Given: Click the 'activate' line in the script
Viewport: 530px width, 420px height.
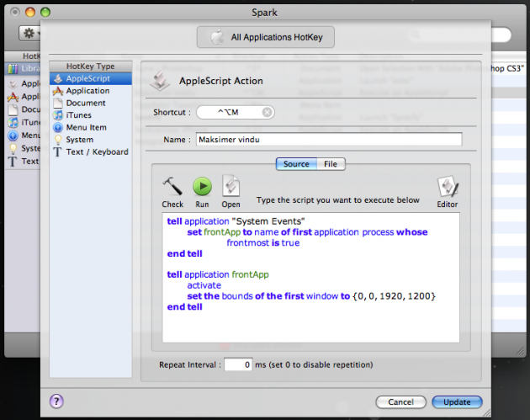Looking at the screenshot, I should click(x=204, y=285).
